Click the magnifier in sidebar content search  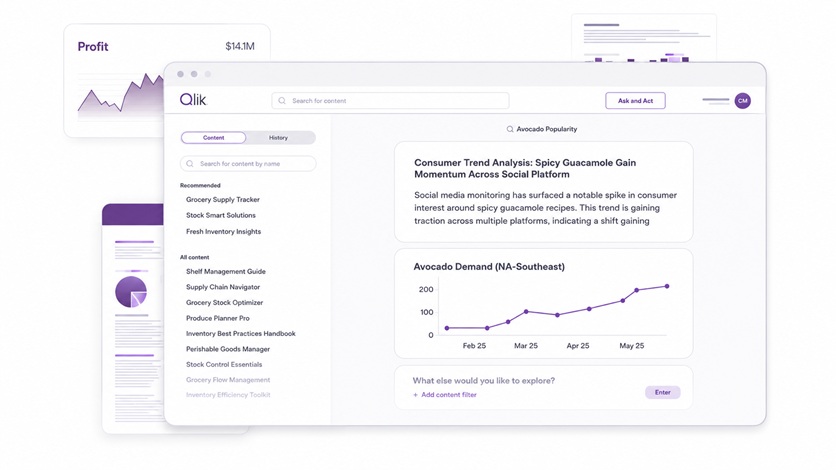[x=190, y=164]
